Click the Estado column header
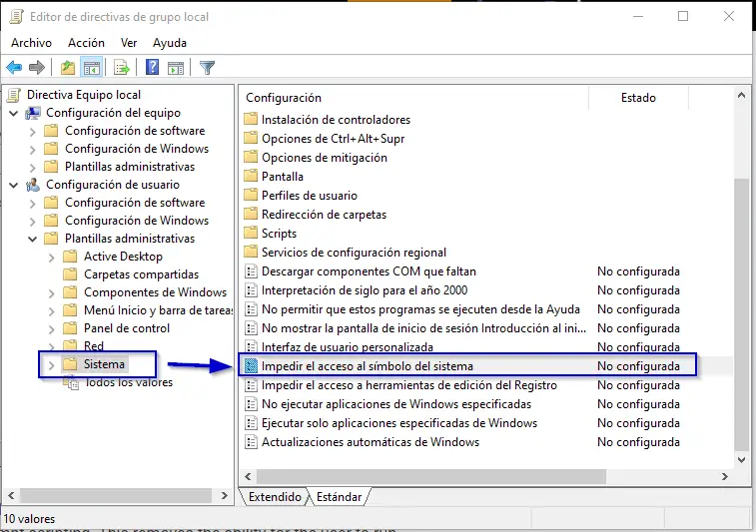 pyautogui.click(x=638, y=98)
